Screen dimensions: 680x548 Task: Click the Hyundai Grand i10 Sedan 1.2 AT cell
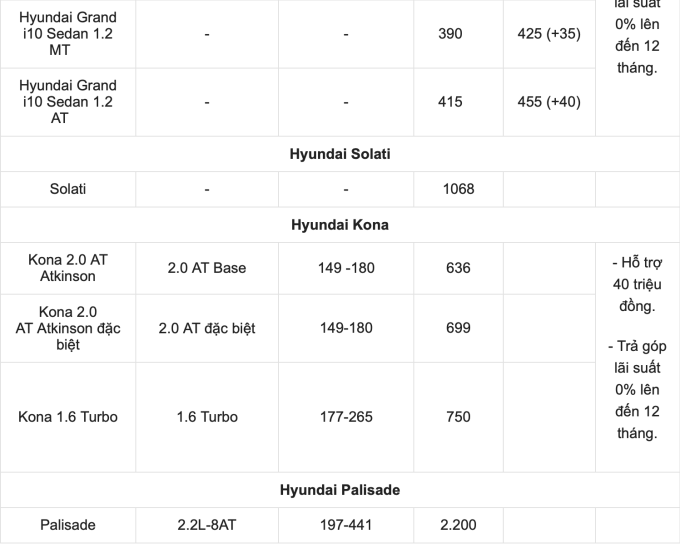pyautogui.click(x=68, y=101)
